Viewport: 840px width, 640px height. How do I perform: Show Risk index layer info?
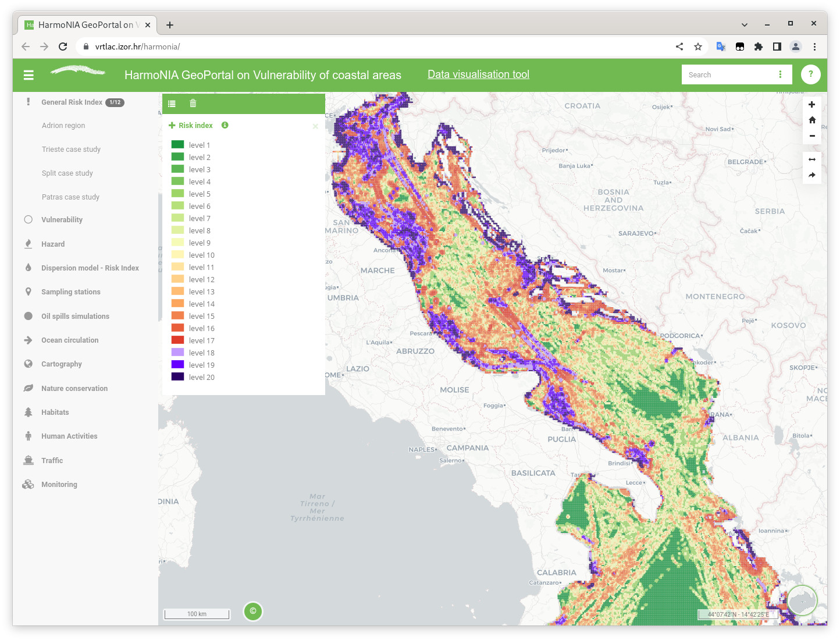tap(225, 125)
